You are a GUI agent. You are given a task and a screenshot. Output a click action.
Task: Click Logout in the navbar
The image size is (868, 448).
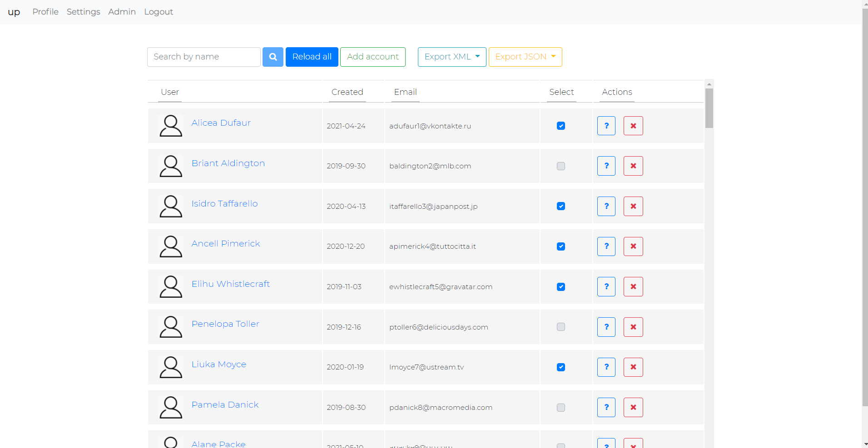159,12
